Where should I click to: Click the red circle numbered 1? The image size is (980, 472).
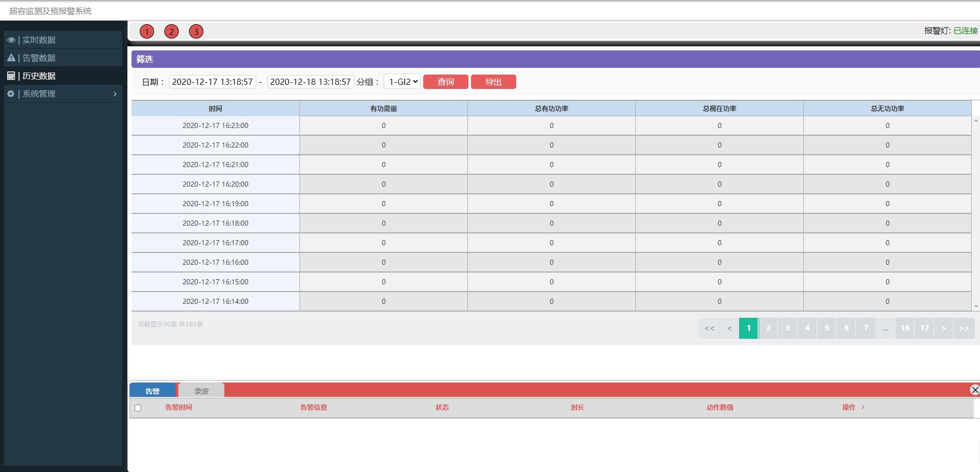(147, 32)
